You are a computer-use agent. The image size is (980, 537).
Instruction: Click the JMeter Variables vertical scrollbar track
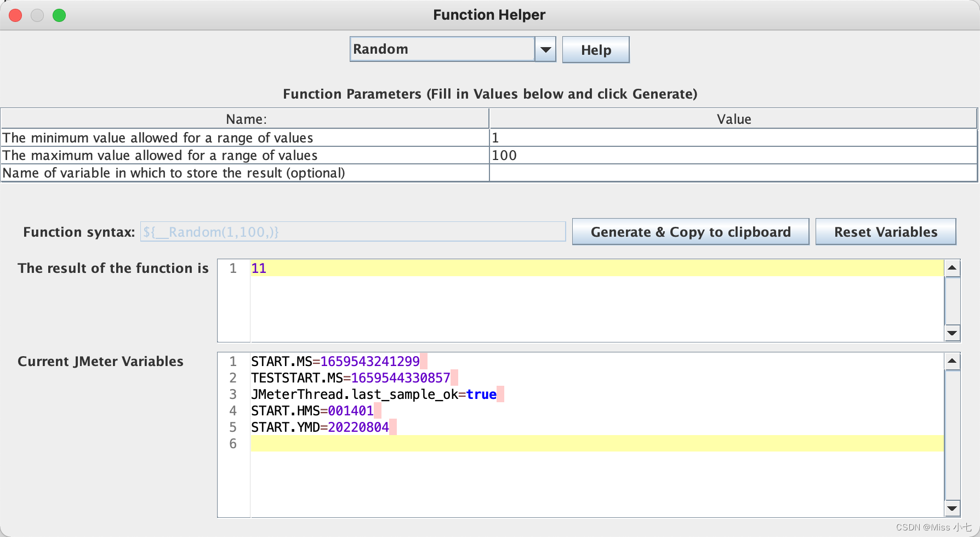953,435
